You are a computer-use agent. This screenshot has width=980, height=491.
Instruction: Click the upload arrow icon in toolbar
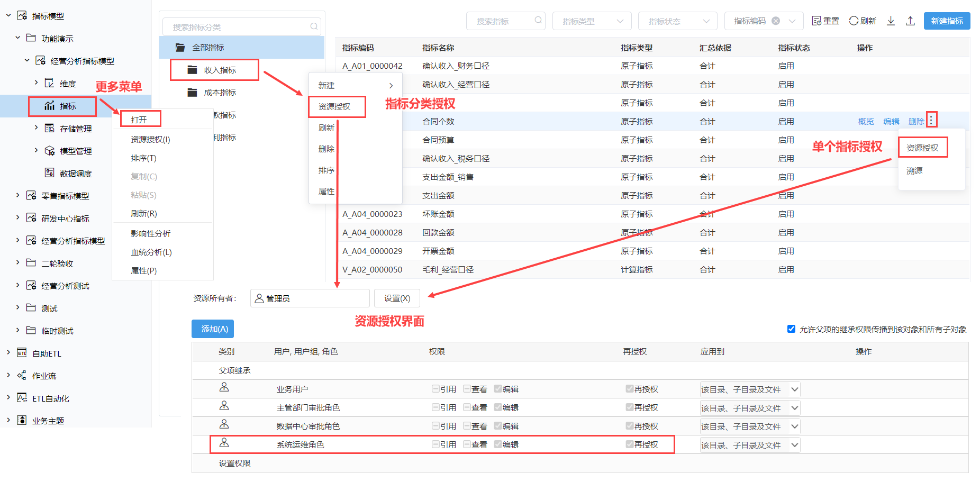(x=910, y=21)
